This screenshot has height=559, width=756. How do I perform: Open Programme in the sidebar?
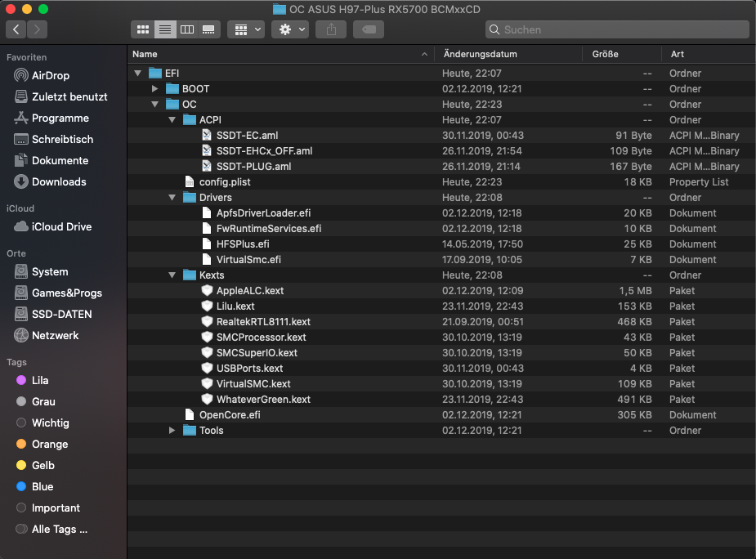51,119
